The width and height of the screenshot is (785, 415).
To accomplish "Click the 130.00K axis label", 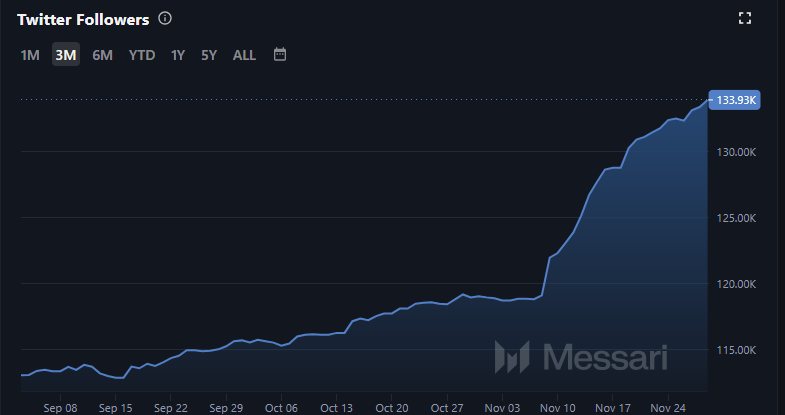I will point(736,152).
